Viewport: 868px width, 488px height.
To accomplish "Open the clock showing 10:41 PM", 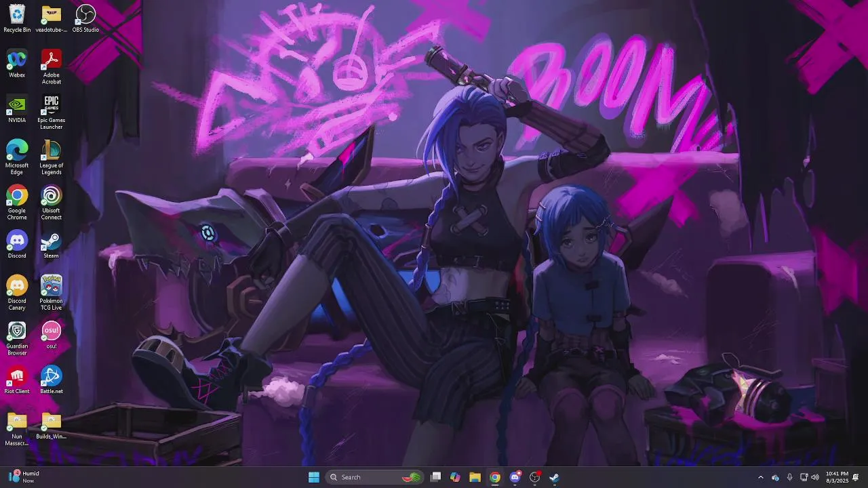I will point(837,477).
